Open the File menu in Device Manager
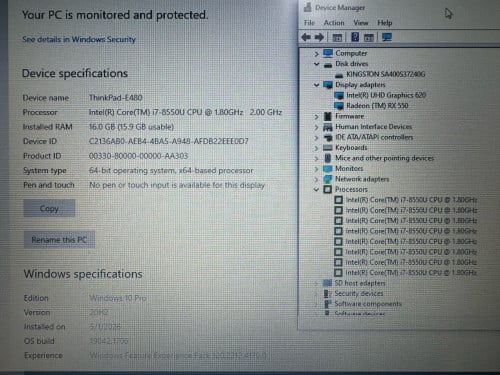The height and width of the screenshot is (375, 500). 309,23
